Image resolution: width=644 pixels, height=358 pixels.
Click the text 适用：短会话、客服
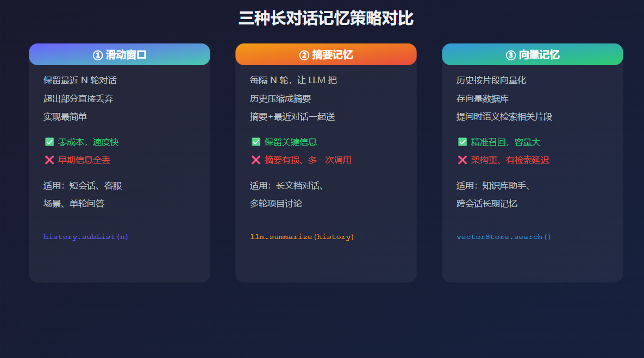point(83,186)
